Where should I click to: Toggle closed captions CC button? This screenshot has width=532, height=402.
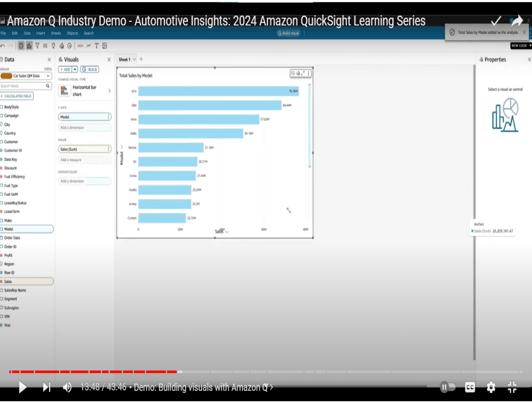(x=470, y=387)
